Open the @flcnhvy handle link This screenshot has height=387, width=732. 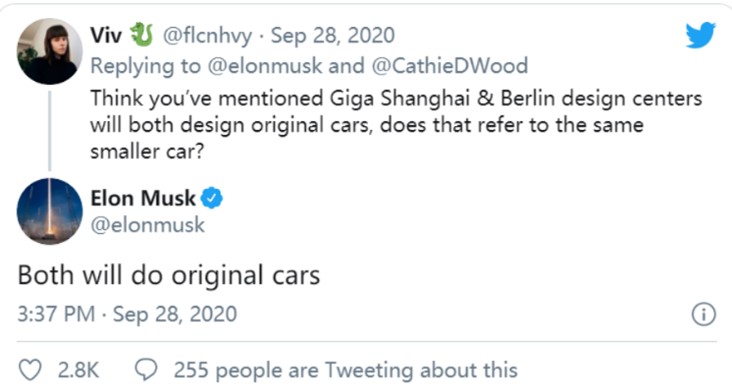(207, 36)
